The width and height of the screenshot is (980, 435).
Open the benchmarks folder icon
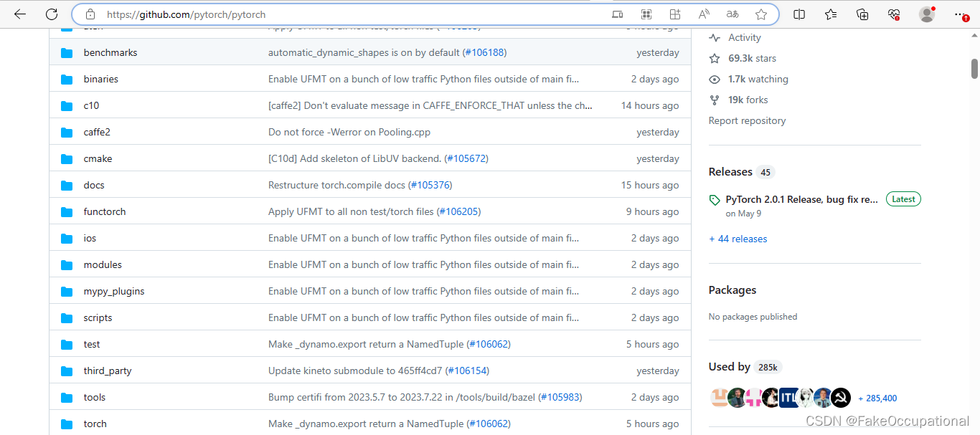tap(67, 53)
